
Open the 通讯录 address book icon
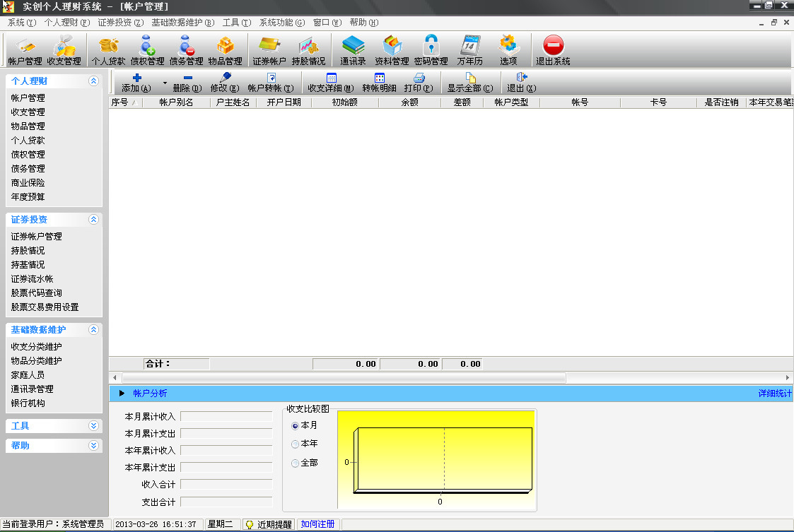[x=353, y=50]
